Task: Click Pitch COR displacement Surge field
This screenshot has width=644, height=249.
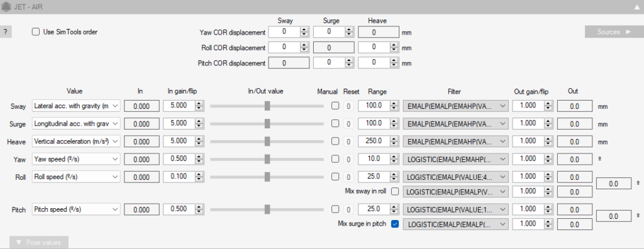Action: (329, 63)
